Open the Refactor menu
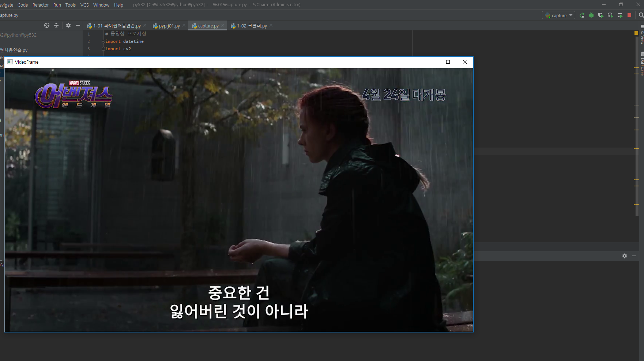 click(x=40, y=5)
